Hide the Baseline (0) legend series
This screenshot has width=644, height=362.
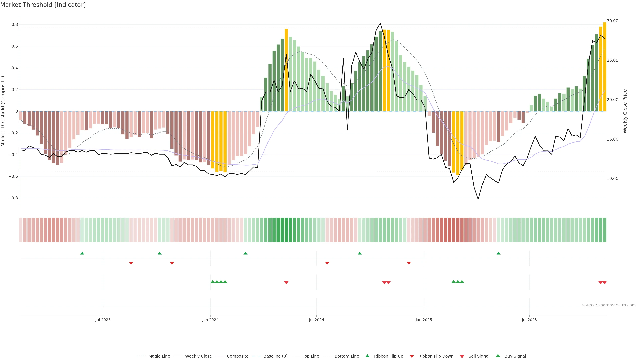[x=276, y=356]
